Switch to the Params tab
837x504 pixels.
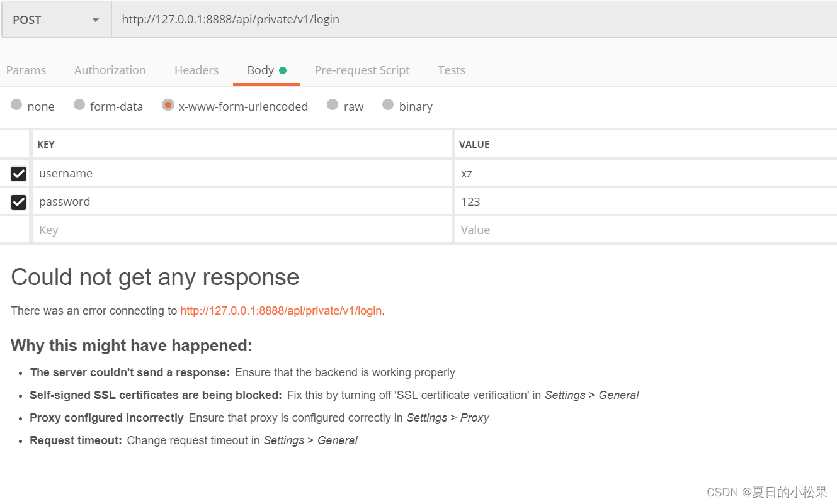(25, 70)
